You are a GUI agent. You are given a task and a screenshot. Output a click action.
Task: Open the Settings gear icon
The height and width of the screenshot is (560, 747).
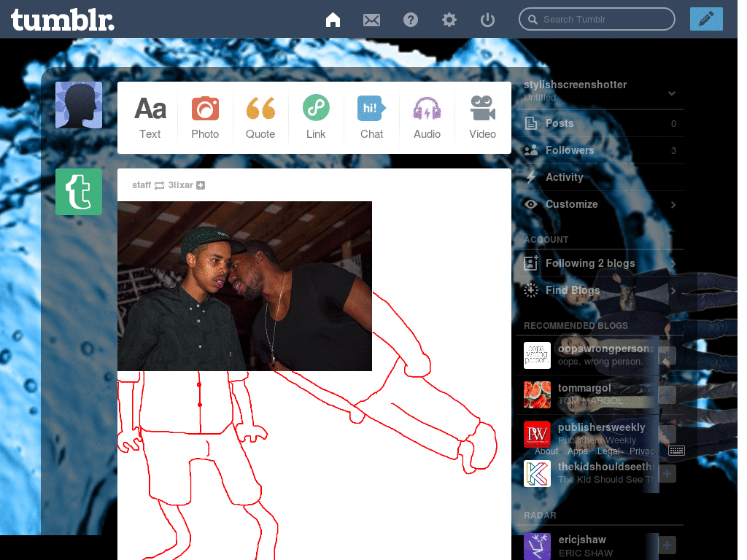[449, 20]
